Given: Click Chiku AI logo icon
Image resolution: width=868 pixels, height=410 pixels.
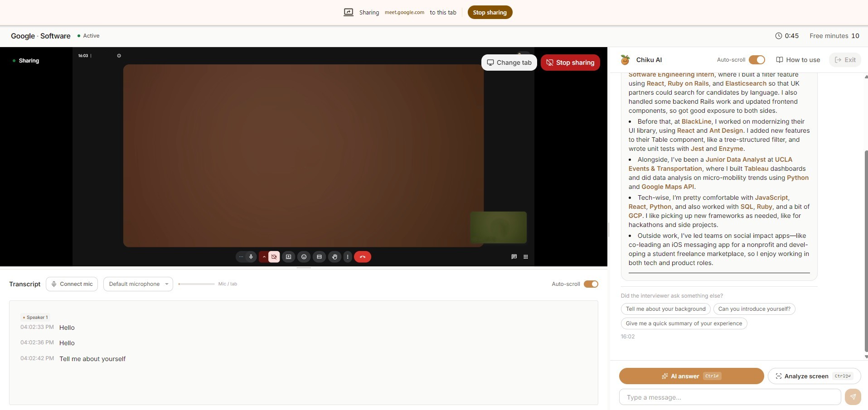Looking at the screenshot, I should 626,60.
